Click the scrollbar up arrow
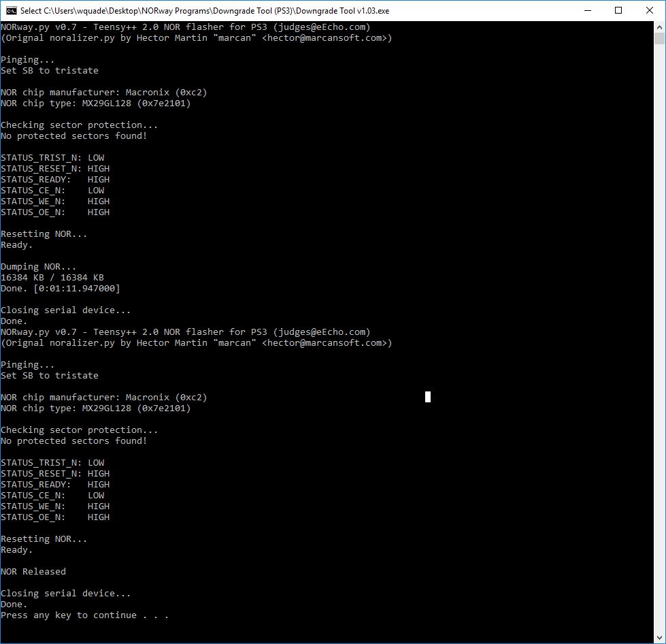Image resolution: width=666 pixels, height=644 pixels. click(x=659, y=27)
